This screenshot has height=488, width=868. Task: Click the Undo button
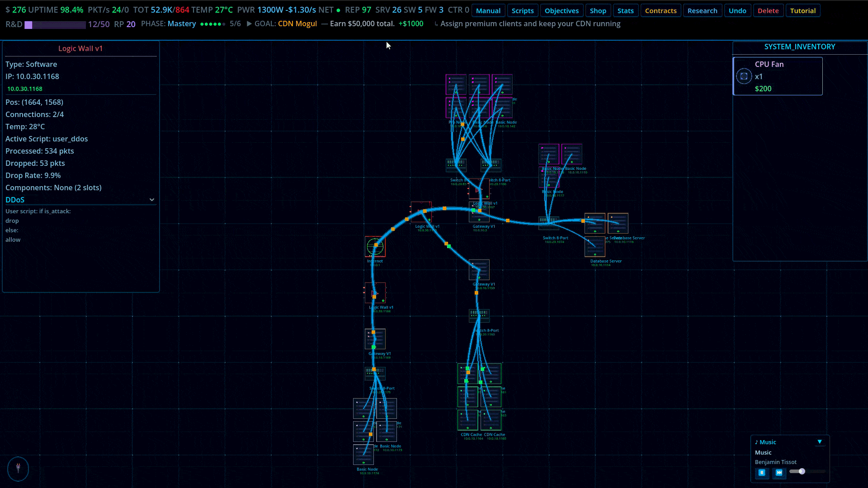coord(737,11)
